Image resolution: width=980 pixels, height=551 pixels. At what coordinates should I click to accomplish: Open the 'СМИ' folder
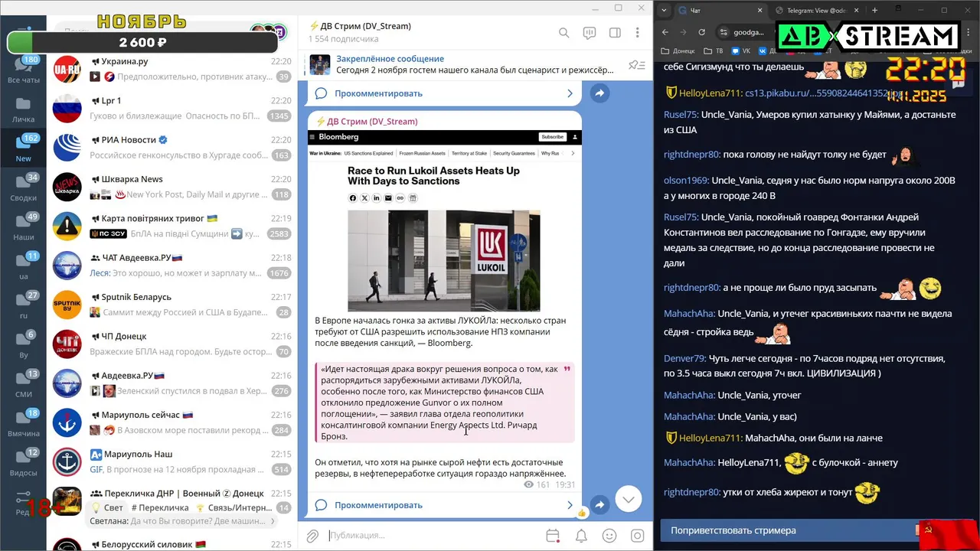click(x=24, y=384)
